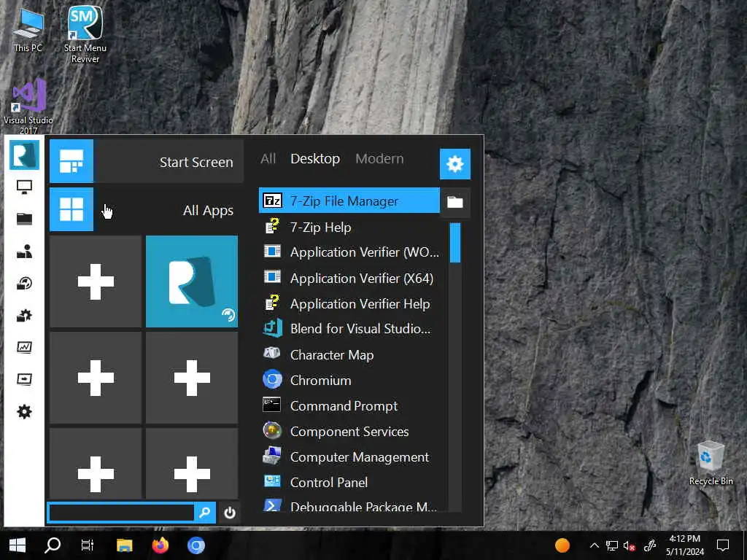Open the recent items clock-folder icon in sidebar
This screenshot has height=560, width=747.
click(x=24, y=284)
